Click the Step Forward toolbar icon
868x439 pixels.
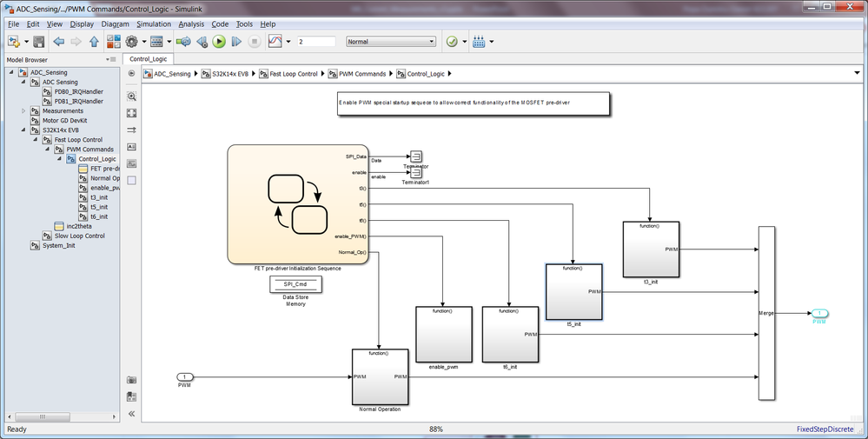(x=236, y=42)
